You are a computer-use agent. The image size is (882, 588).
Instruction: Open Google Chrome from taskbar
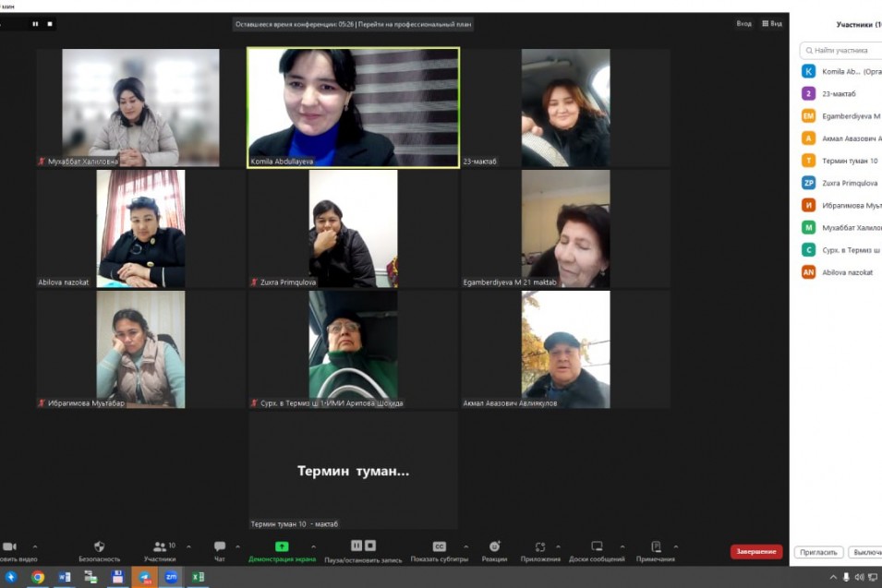(38, 577)
